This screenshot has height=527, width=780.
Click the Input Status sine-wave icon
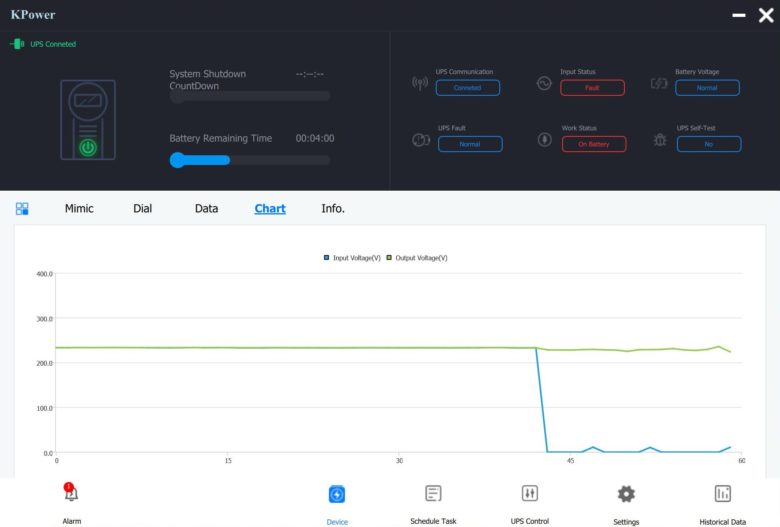pyautogui.click(x=544, y=83)
